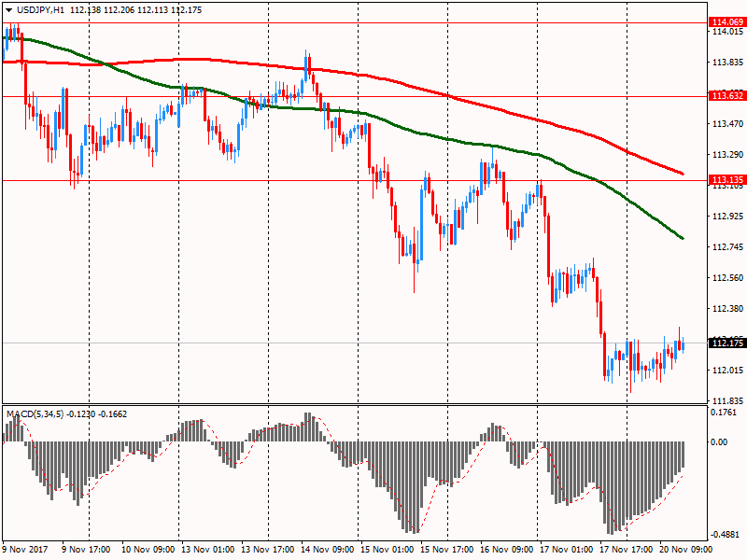Select the 10 Nov 09:00 time label
747x560 pixels.
148,550
